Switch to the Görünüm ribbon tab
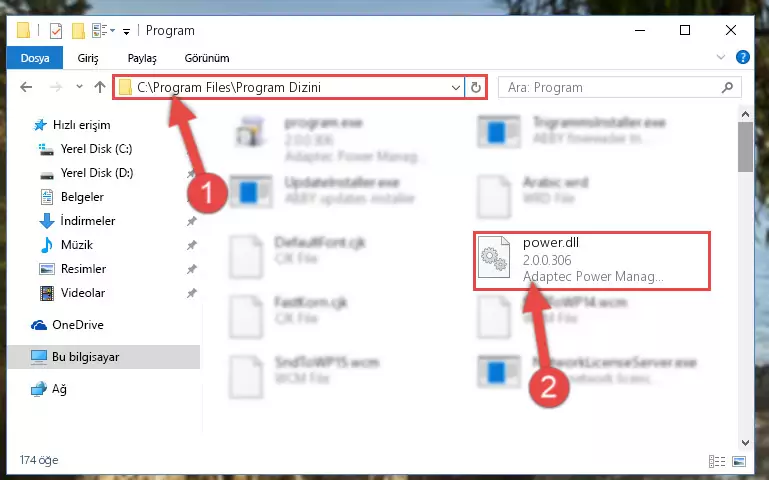This screenshot has height=480, width=769. [207, 58]
